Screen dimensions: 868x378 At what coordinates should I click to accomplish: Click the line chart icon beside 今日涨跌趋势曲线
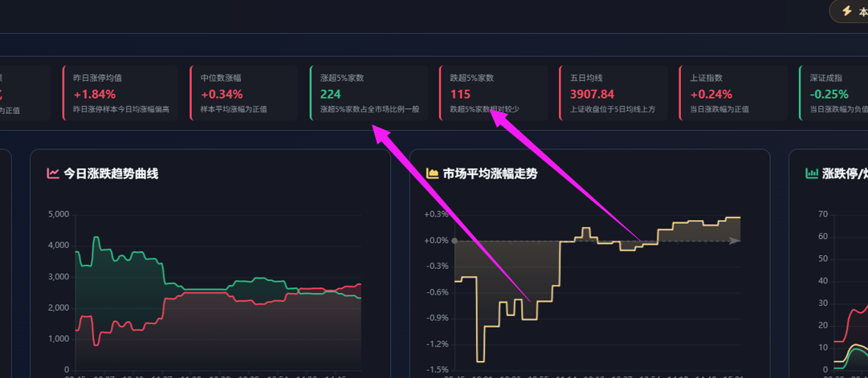point(53,173)
